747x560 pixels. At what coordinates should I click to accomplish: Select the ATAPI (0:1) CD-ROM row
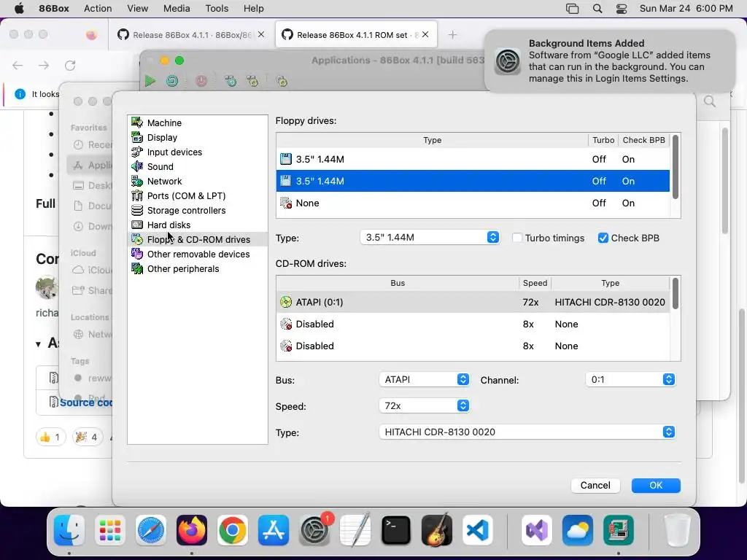tap(473, 303)
